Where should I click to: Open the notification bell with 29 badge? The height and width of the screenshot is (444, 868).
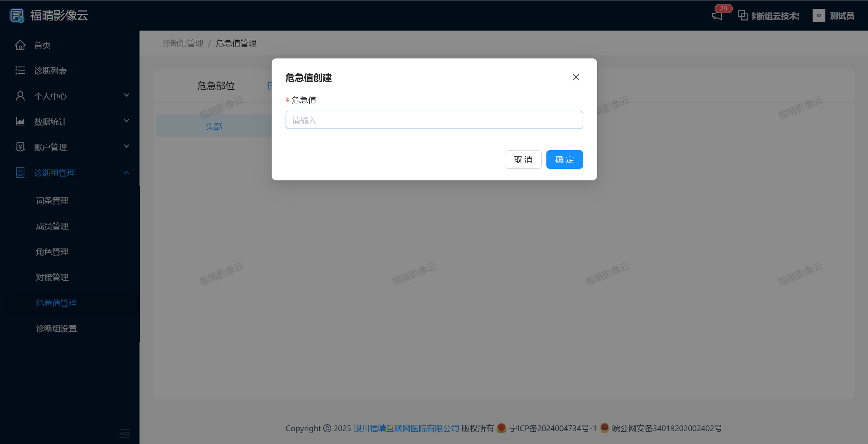coord(717,15)
